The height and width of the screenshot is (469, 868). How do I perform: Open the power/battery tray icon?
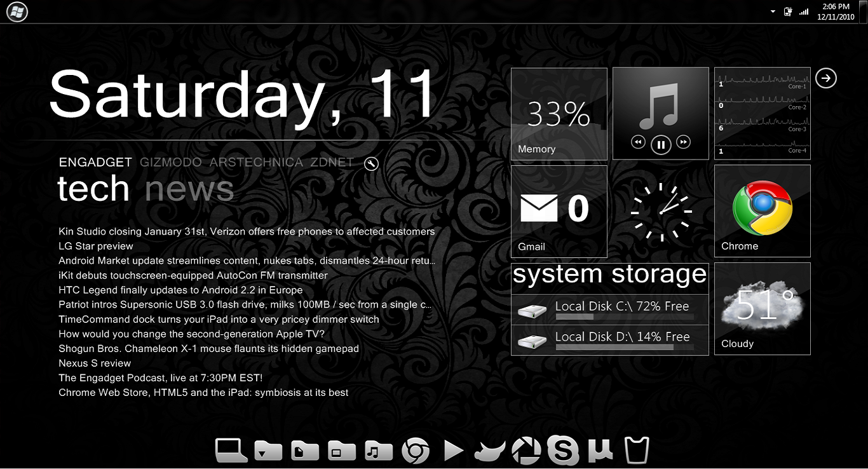tap(789, 11)
